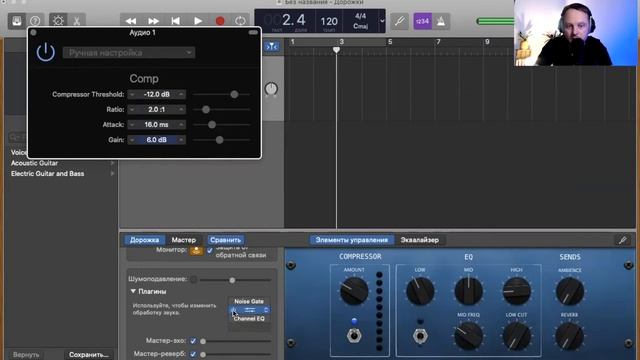Open the Ручная настройка preset dropdown

coord(129,53)
